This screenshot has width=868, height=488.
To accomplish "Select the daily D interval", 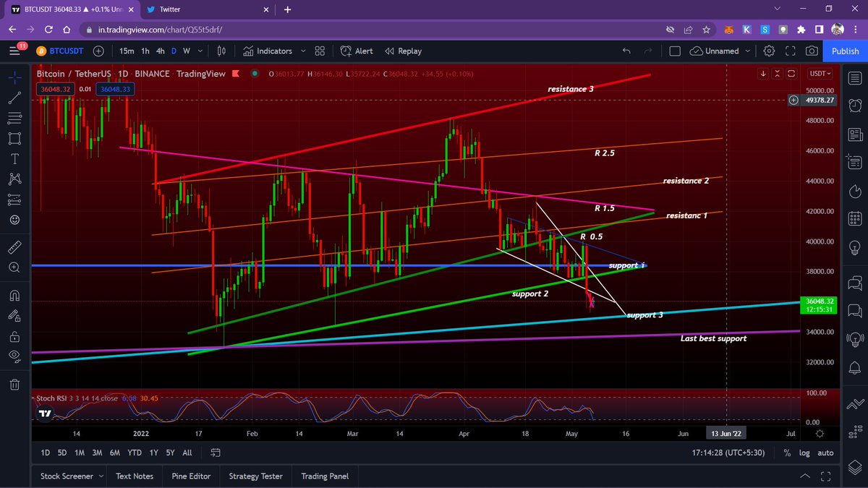I will click(174, 51).
